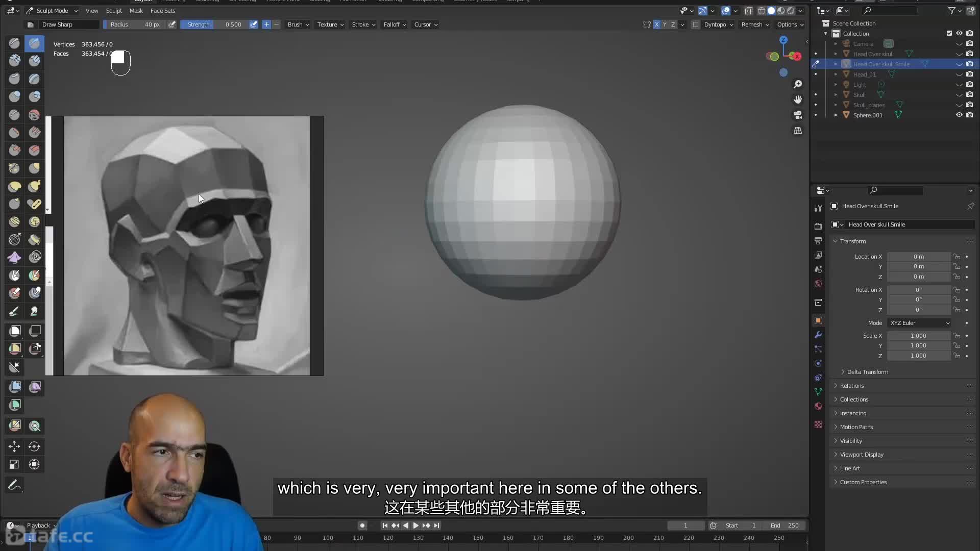980x551 pixels.
Task: Expand the Delta Transform panel
Action: click(x=867, y=372)
